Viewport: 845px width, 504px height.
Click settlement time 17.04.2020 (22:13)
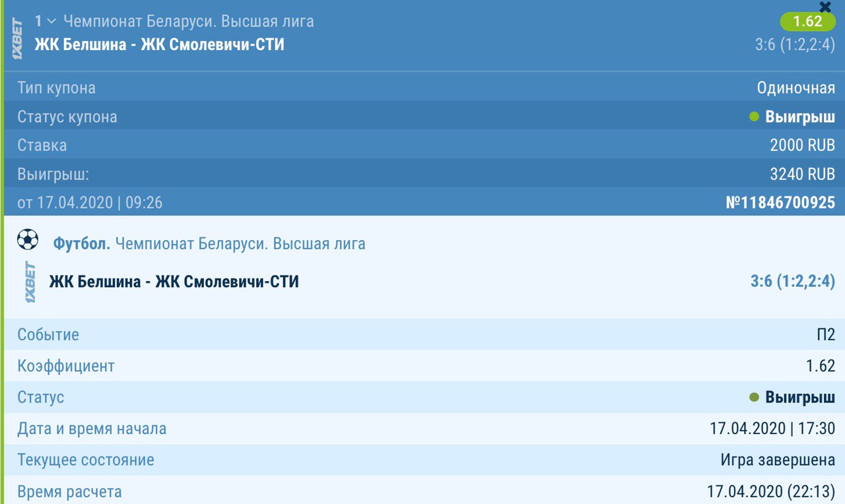tap(771, 491)
